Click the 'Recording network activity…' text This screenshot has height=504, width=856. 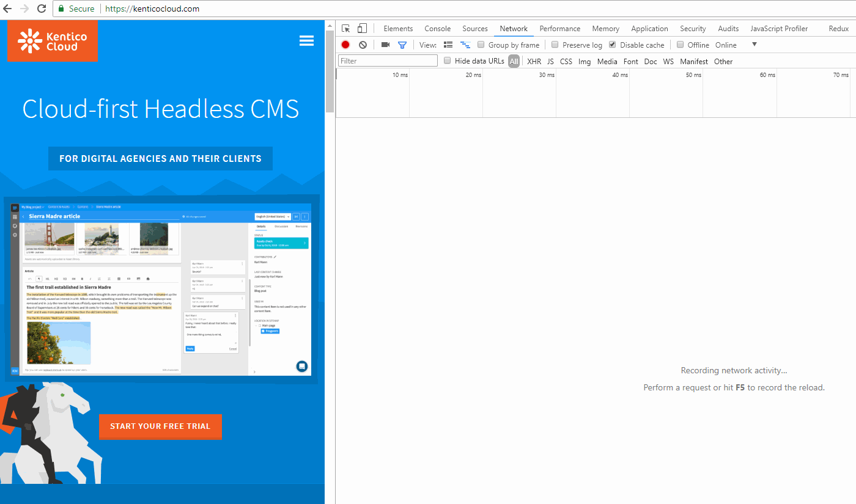click(734, 370)
